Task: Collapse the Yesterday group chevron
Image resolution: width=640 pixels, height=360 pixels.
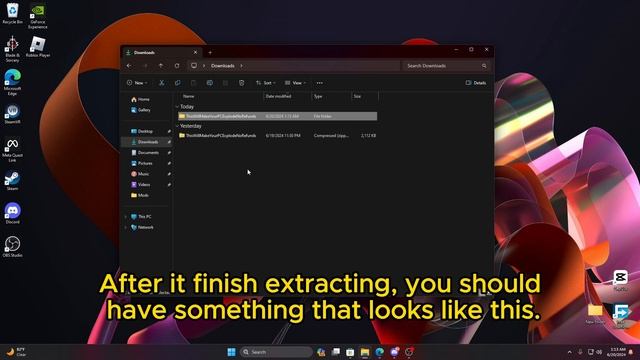Action: [x=178, y=126]
